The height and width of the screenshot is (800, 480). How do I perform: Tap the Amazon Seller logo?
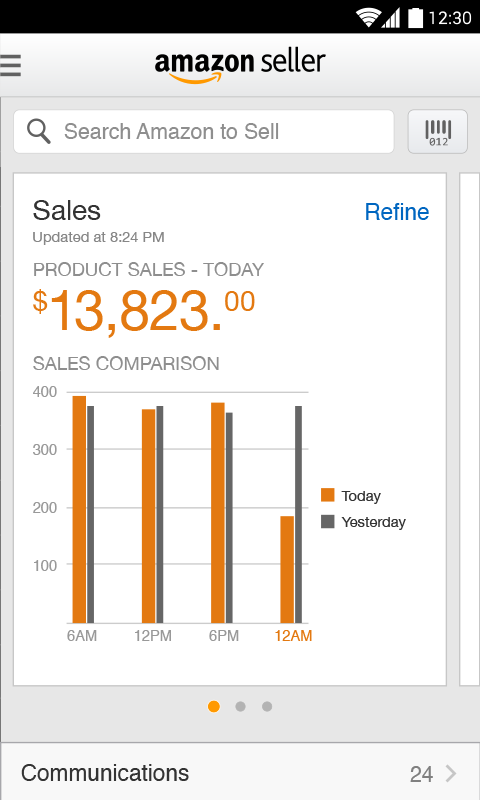[x=240, y=66]
